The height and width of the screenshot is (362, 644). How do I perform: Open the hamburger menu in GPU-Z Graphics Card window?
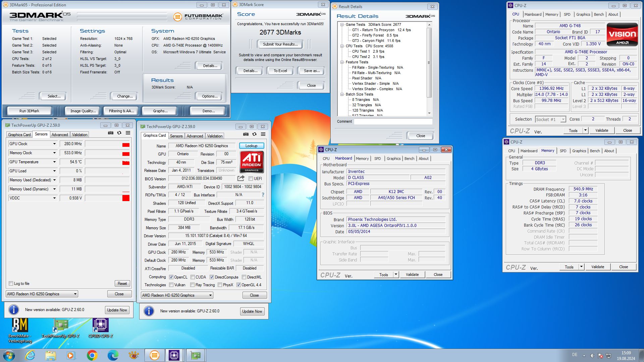pyautogui.click(x=263, y=134)
